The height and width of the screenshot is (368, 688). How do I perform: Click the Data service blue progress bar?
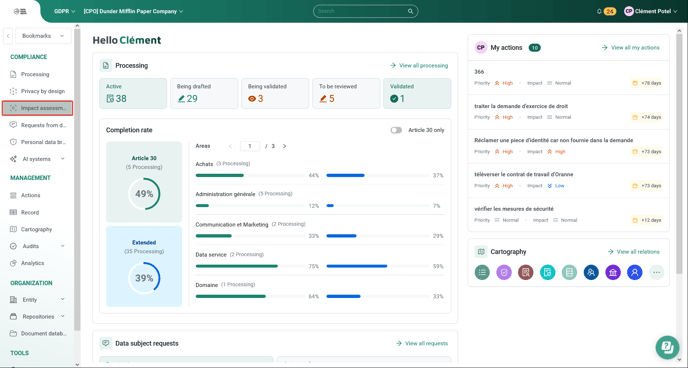(357, 266)
